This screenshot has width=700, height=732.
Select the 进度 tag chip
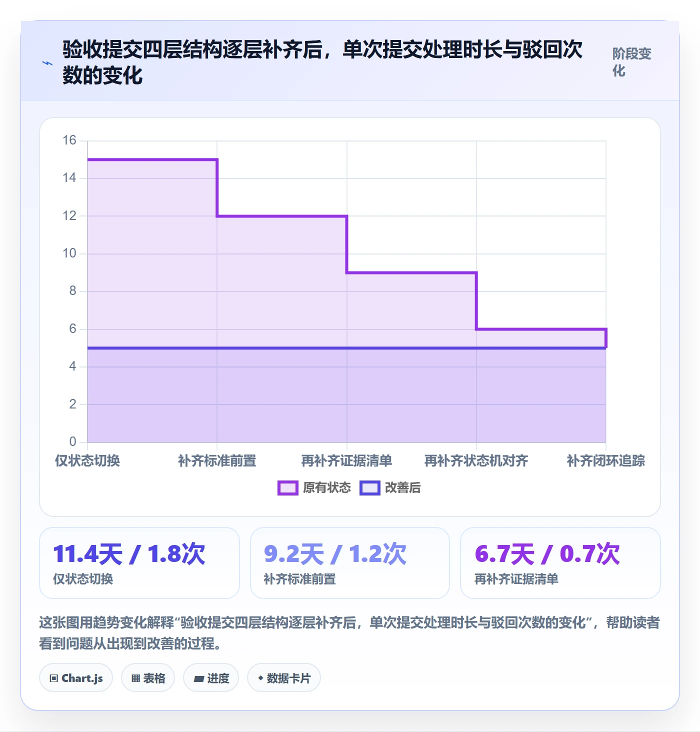211,678
